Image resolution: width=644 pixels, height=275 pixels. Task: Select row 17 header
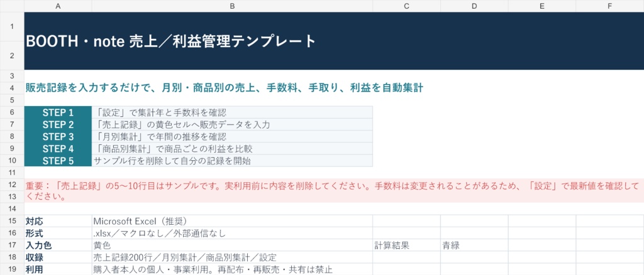[x=12, y=245]
